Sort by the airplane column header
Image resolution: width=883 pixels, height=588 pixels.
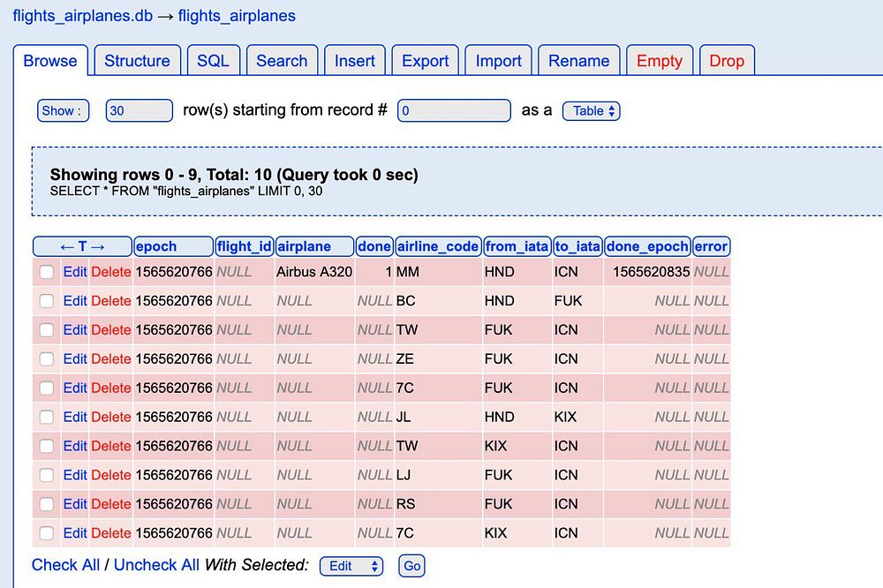point(315,246)
